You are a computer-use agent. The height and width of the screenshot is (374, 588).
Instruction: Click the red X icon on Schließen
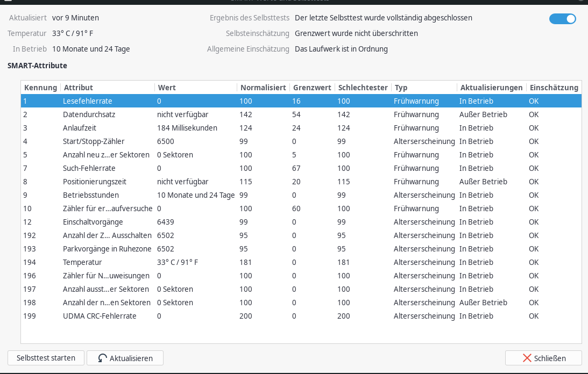(527, 358)
